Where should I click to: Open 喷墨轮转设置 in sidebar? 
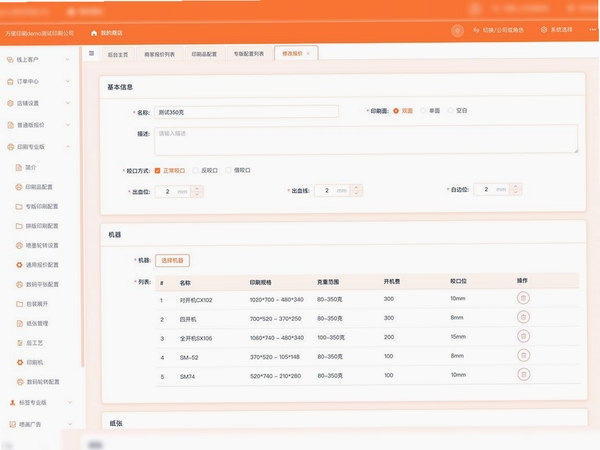point(42,245)
